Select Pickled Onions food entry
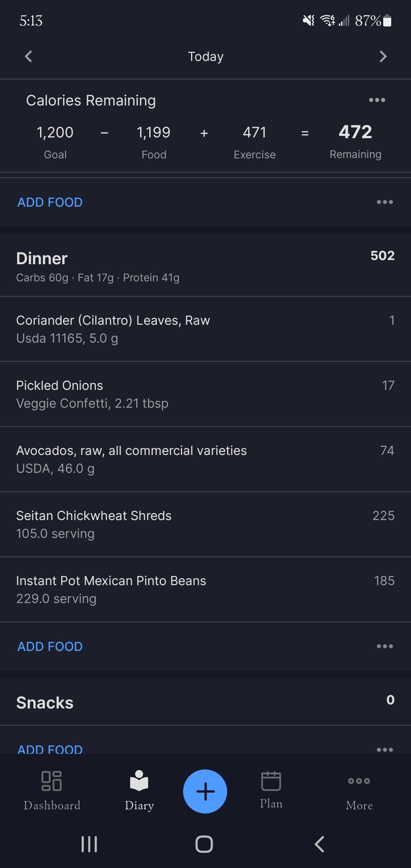The width and height of the screenshot is (411, 868). (205, 394)
